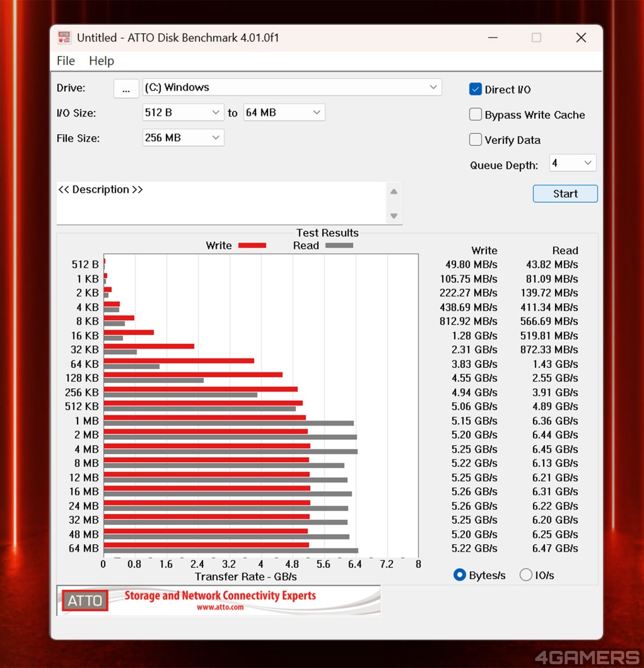The height and width of the screenshot is (668, 644).
Task: Change the Queue Depth dropdown
Action: [572, 163]
